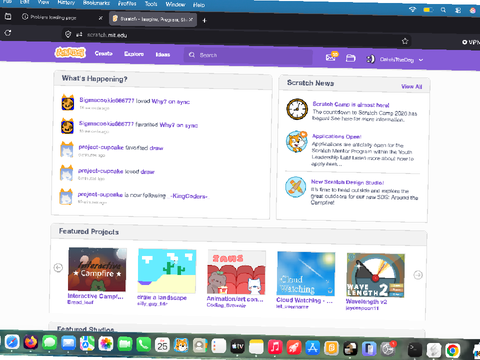The width and height of the screenshot is (480, 360).
Task: Click the Wi-Fi icon in the macOS menu bar
Action: (412, 9)
